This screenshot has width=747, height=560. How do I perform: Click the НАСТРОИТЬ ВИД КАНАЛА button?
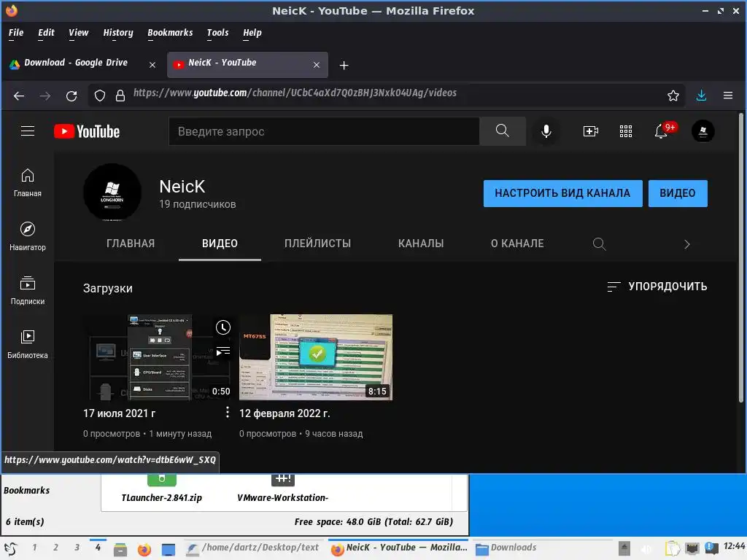(562, 192)
